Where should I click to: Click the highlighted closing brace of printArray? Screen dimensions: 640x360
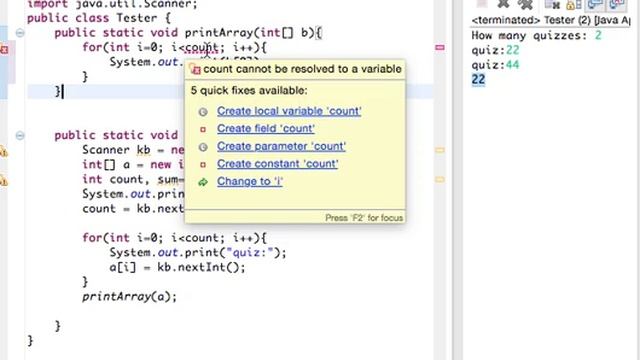click(58, 91)
